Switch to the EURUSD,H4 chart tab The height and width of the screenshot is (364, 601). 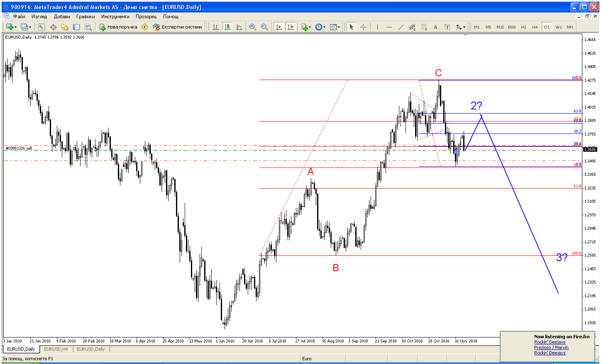coord(56,349)
